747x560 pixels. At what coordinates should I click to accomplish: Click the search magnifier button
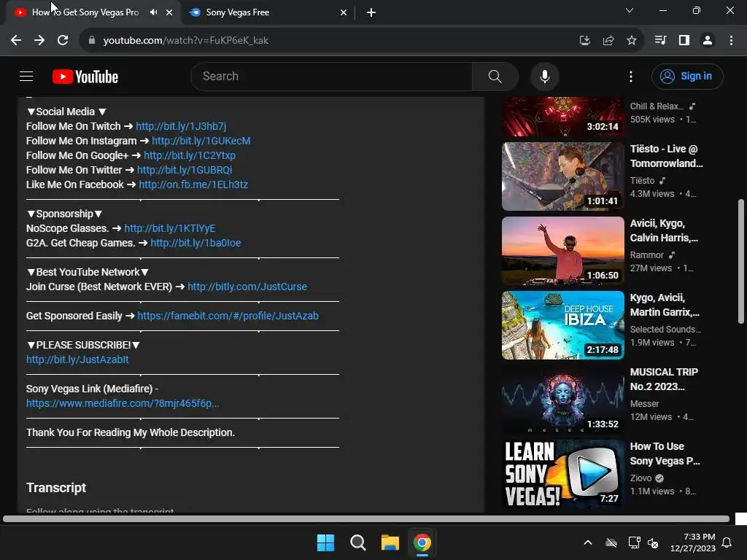point(495,76)
